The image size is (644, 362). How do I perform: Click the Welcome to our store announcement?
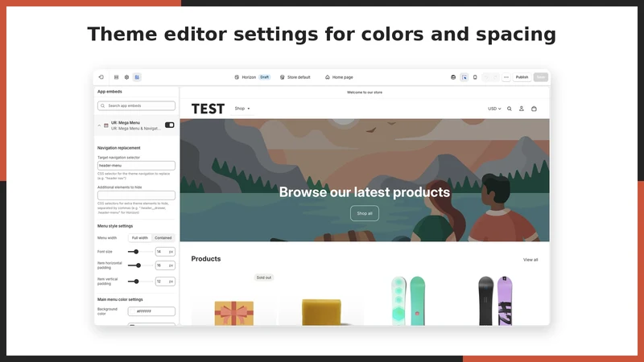(365, 93)
